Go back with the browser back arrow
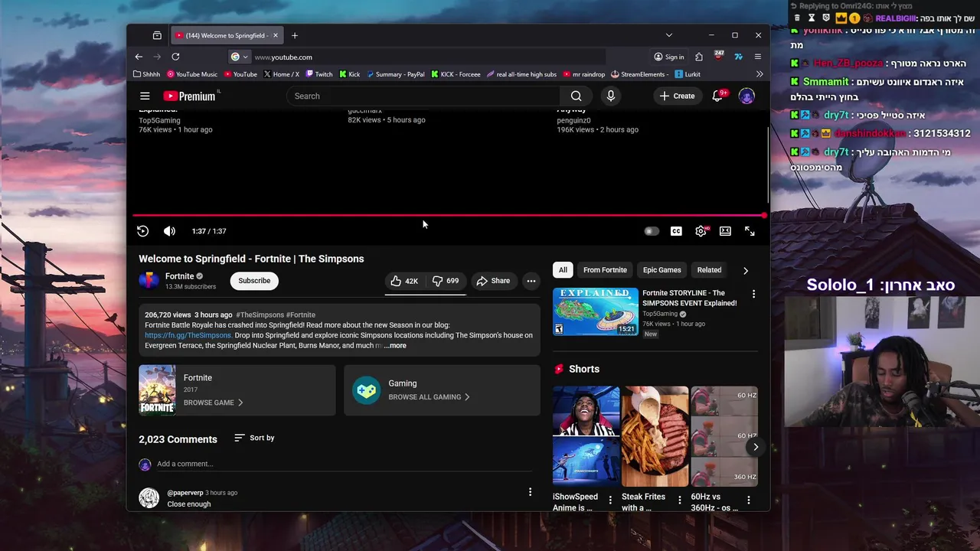Viewport: 980px width, 551px height. (x=139, y=57)
